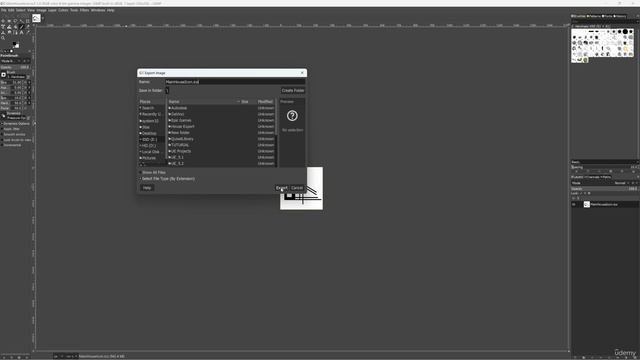Viewport: 640px width, 360px height.
Task: Expand Select File Type (By Extension)
Action: 167,179
